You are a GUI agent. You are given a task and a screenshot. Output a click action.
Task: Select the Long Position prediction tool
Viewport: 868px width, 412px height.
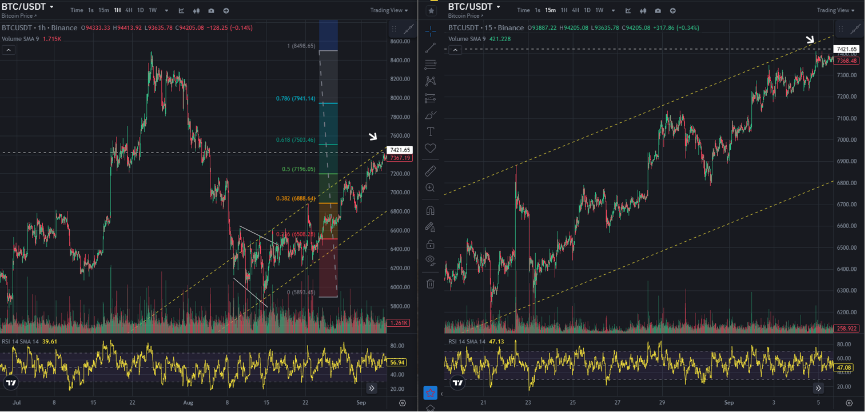click(431, 98)
